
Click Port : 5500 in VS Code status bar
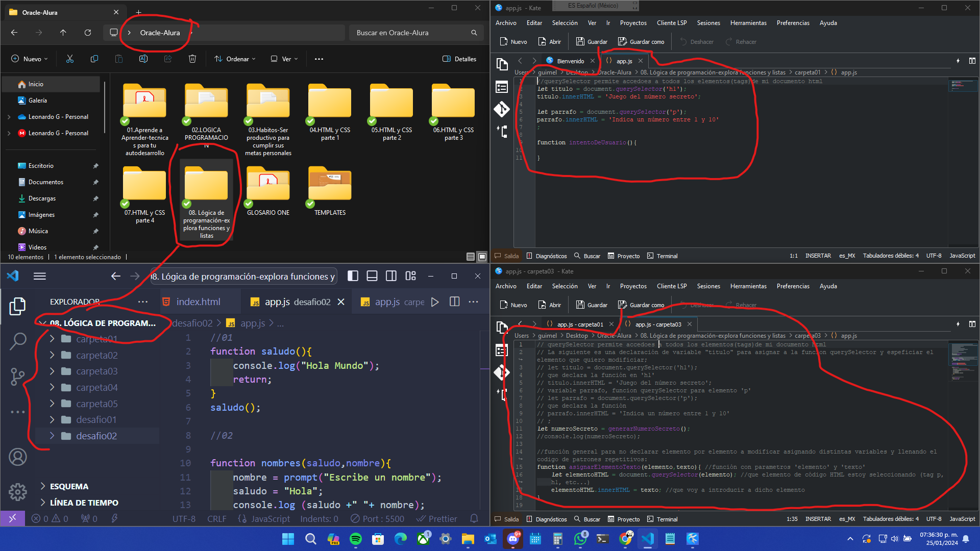click(x=378, y=519)
